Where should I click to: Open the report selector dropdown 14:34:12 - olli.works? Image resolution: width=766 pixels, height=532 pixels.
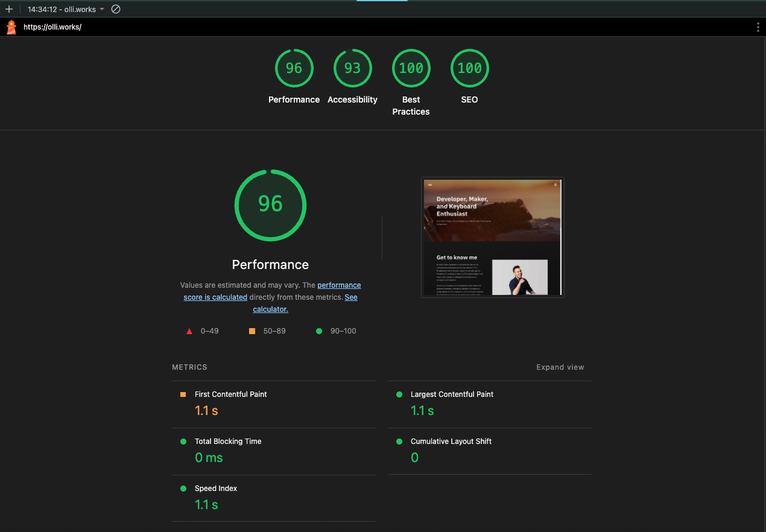pyautogui.click(x=66, y=9)
